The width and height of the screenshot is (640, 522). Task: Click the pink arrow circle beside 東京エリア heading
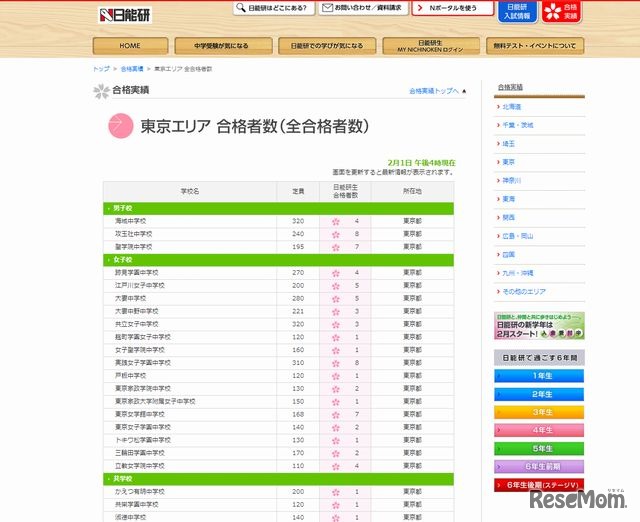pyautogui.click(x=119, y=126)
